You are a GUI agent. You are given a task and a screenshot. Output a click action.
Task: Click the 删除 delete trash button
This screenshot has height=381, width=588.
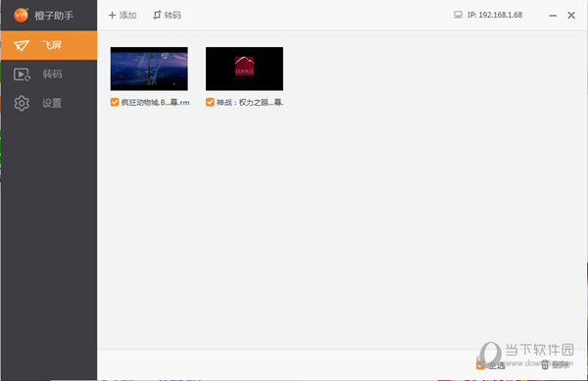tap(555, 364)
